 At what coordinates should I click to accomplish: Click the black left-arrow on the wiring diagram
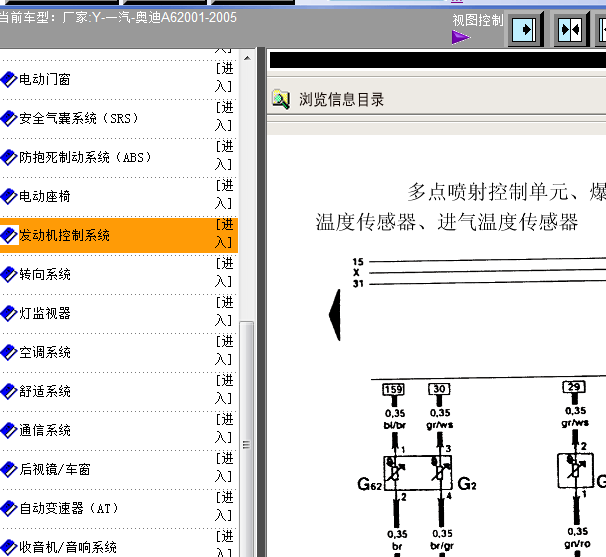tap(335, 315)
